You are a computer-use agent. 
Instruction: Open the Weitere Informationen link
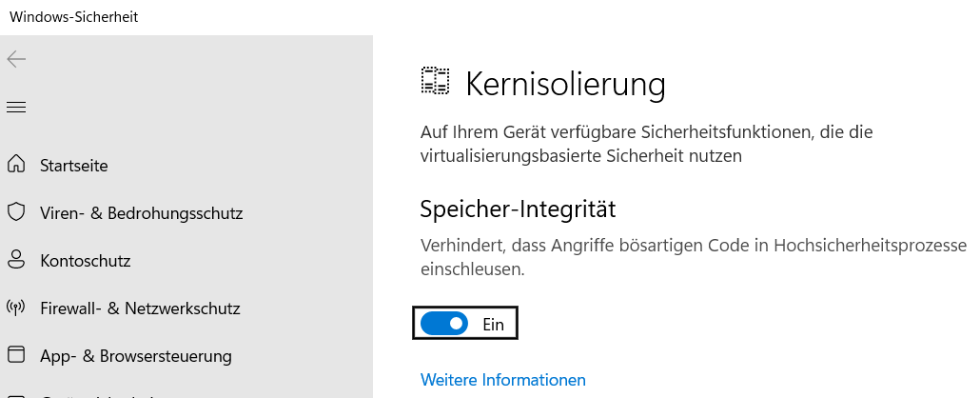[x=502, y=380]
